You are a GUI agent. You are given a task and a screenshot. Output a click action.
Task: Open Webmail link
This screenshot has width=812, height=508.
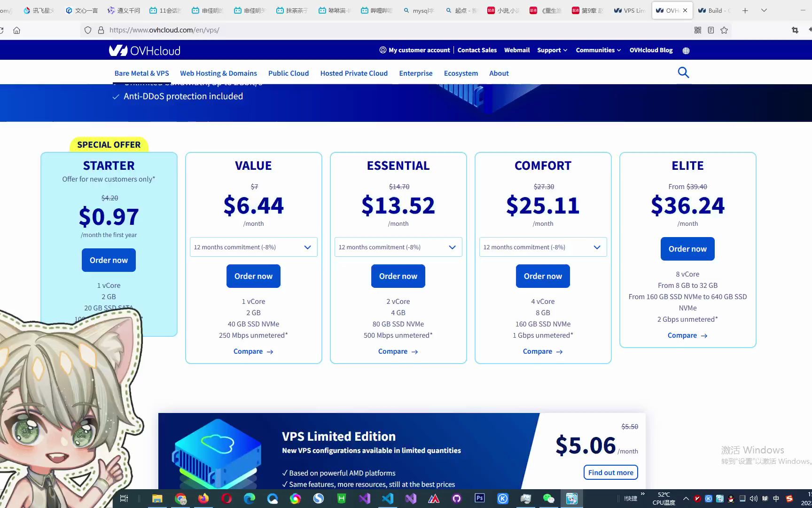[x=517, y=50]
